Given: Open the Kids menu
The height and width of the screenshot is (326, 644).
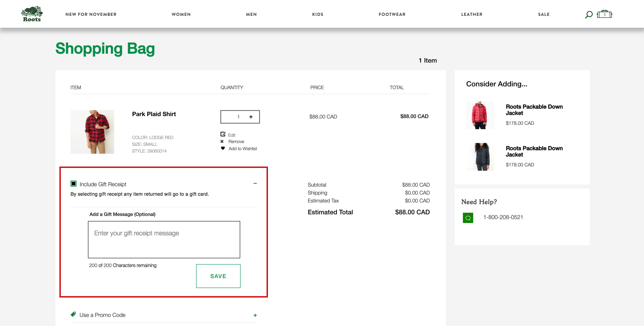Looking at the screenshot, I should point(318,14).
